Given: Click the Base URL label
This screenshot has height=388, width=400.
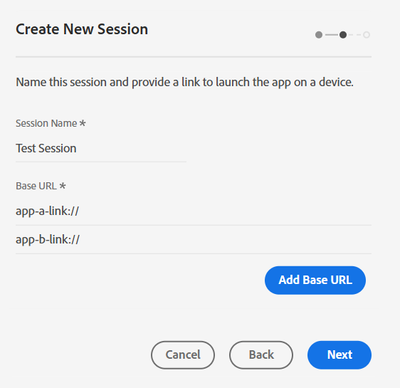Looking at the screenshot, I should tap(36, 186).
